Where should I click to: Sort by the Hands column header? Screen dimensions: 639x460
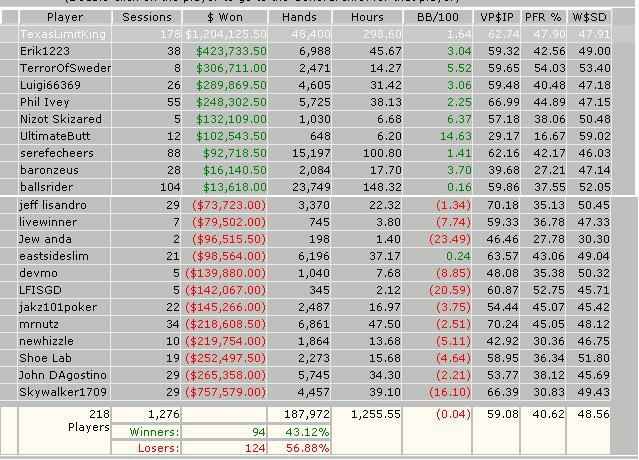coord(299,17)
